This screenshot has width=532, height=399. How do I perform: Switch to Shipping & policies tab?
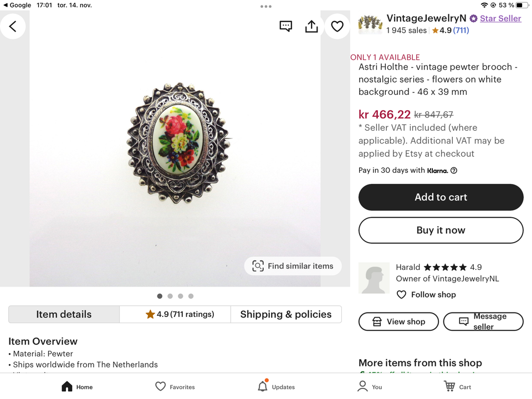pos(286,314)
